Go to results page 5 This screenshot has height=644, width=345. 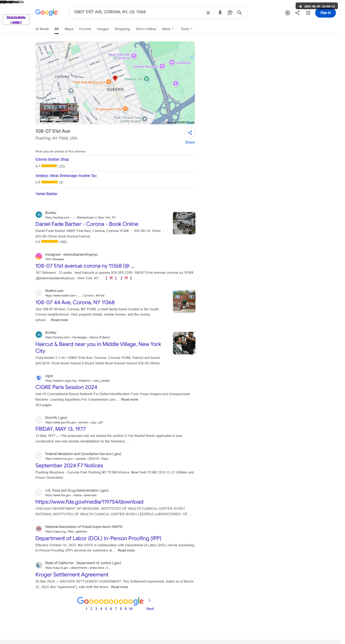pyautogui.click(x=106, y=609)
